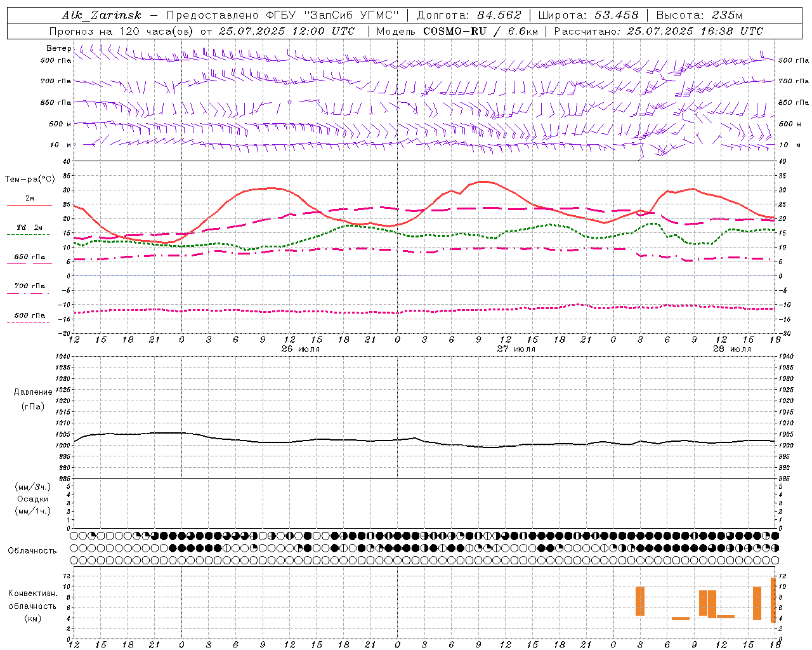This screenshot has width=812, height=650.
Task: Click the Широта: 53.458 value
Action: 587,15
